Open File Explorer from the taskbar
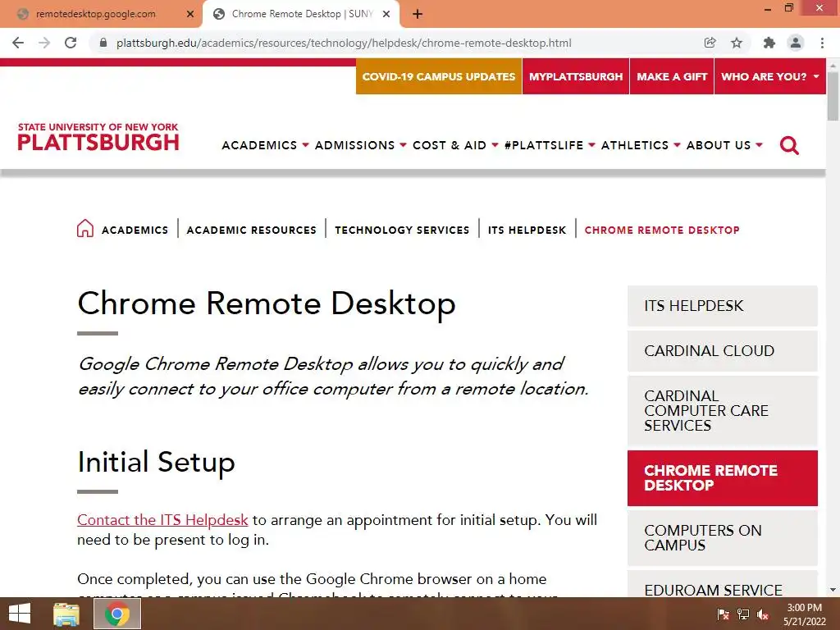 pos(66,614)
